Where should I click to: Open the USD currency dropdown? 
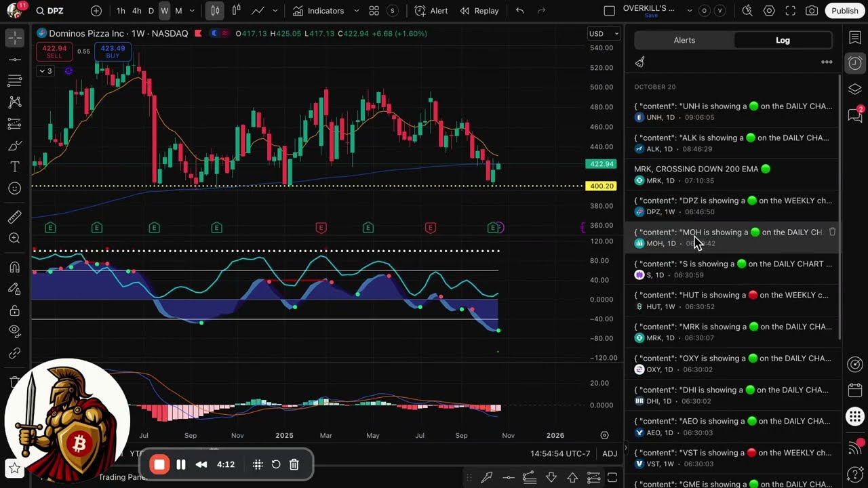[604, 33]
